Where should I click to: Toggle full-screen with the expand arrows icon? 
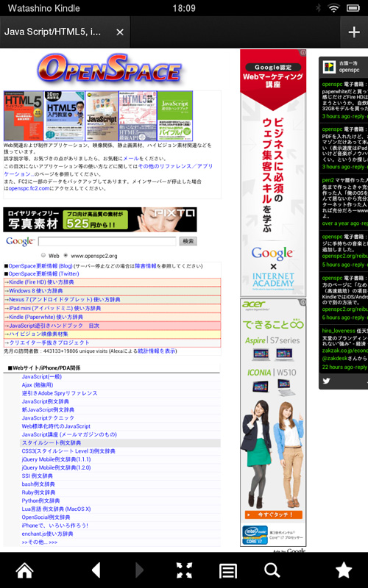(185, 570)
